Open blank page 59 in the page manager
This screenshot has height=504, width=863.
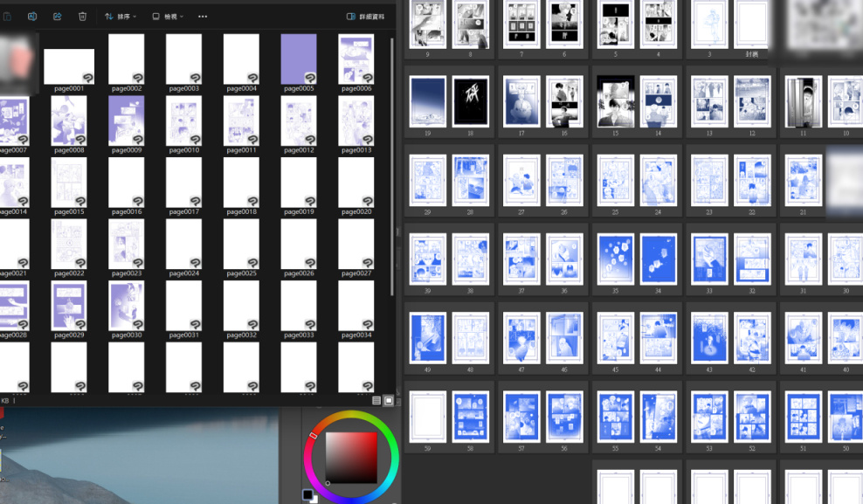428,417
